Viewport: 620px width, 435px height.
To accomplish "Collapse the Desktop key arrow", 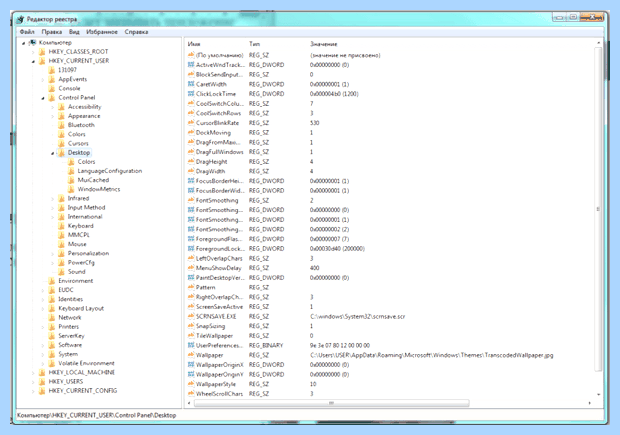I will pyautogui.click(x=53, y=153).
